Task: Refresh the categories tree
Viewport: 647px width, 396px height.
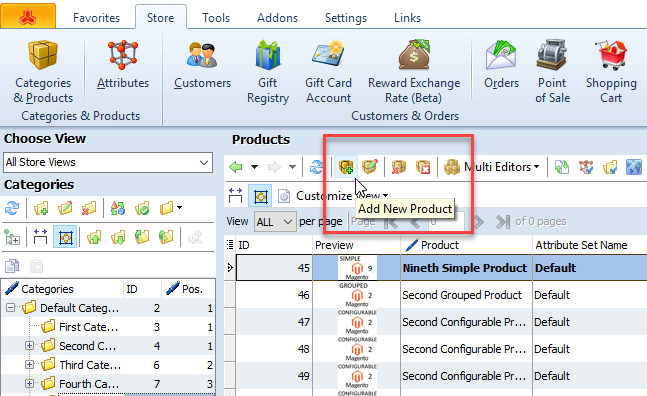Action: [12, 208]
